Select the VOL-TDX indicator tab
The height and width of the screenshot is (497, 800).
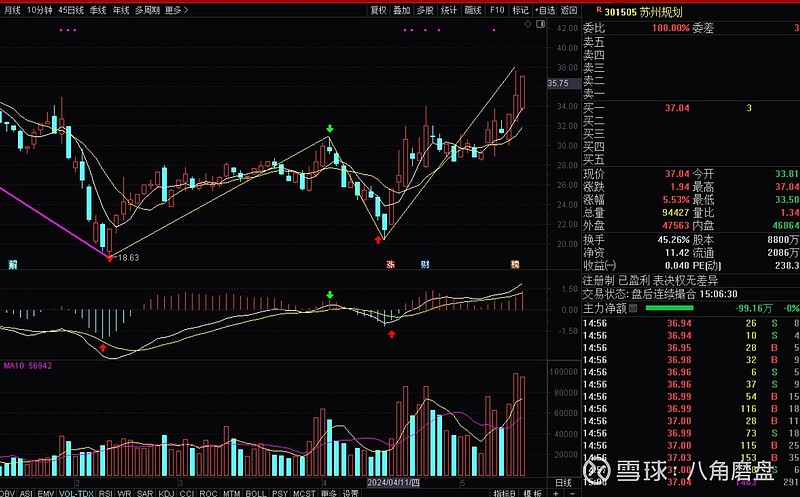[76, 493]
